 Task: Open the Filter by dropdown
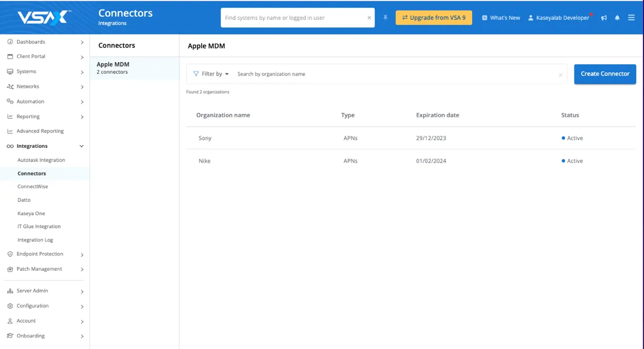pos(211,74)
